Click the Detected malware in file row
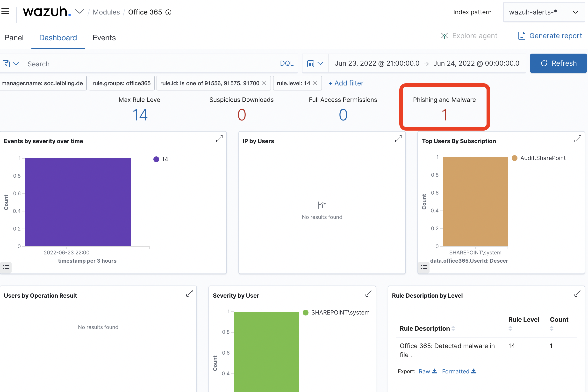588x392 pixels. tap(486, 350)
